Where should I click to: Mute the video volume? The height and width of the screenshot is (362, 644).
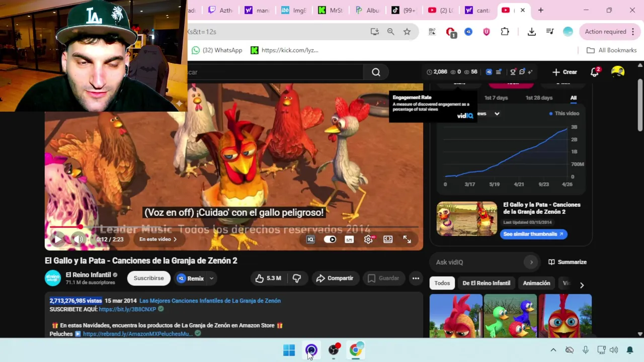(x=78, y=239)
